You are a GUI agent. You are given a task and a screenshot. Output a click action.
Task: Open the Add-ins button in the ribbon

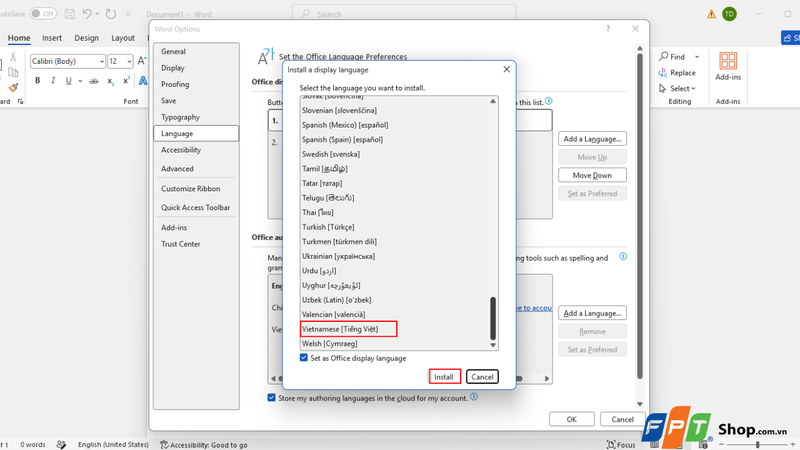(728, 67)
